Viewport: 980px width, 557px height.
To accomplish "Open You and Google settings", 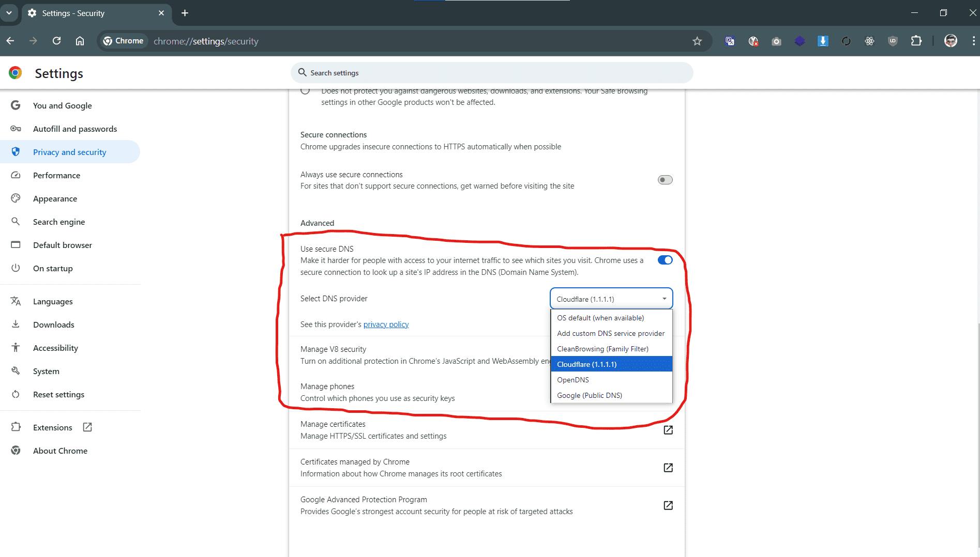I will [70, 105].
